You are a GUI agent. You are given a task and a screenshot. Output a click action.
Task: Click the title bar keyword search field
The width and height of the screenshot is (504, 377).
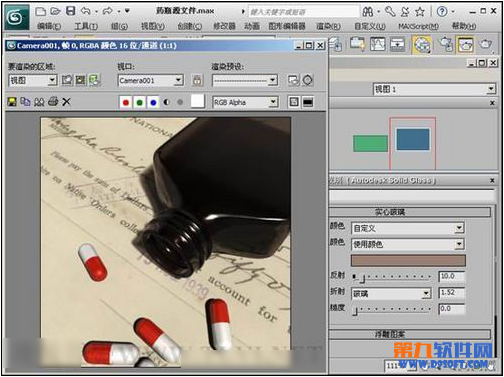pyautogui.click(x=304, y=12)
